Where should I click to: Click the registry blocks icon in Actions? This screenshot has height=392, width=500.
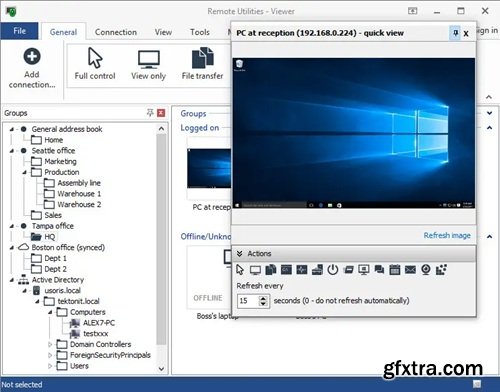441,270
